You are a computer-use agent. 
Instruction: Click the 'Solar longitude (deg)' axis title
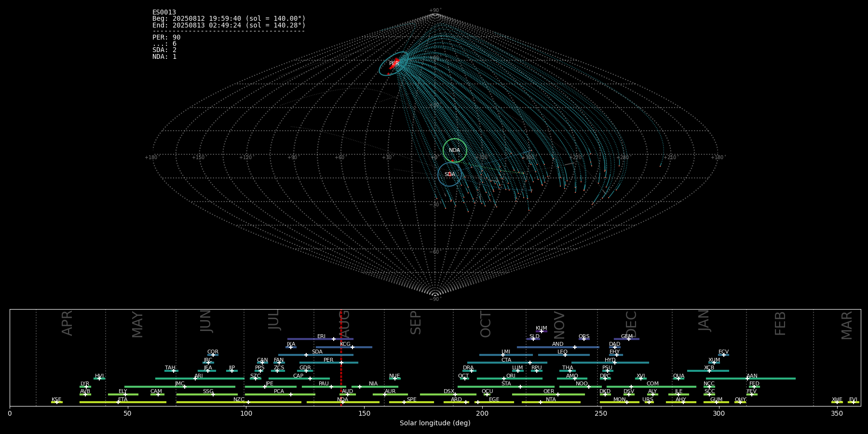click(435, 423)
